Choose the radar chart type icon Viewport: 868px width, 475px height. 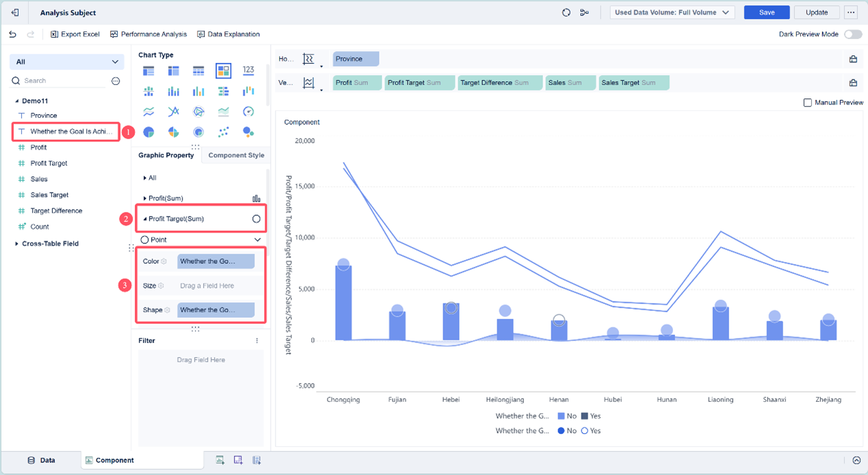point(198,111)
